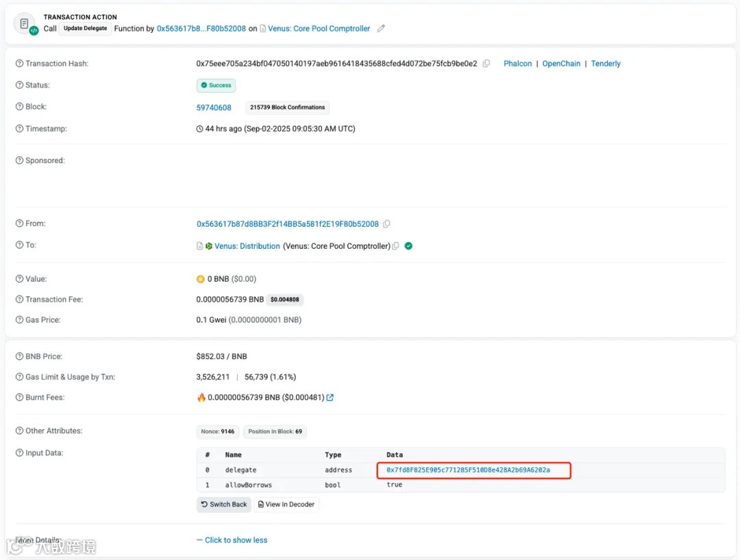This screenshot has width=740, height=560.
Task: Click the pencil edit icon beside Core Pool Comptroller
Action: (x=381, y=28)
